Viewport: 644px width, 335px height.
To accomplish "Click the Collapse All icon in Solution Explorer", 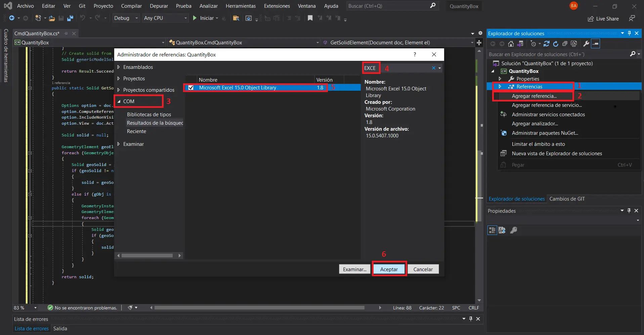I will click(565, 44).
